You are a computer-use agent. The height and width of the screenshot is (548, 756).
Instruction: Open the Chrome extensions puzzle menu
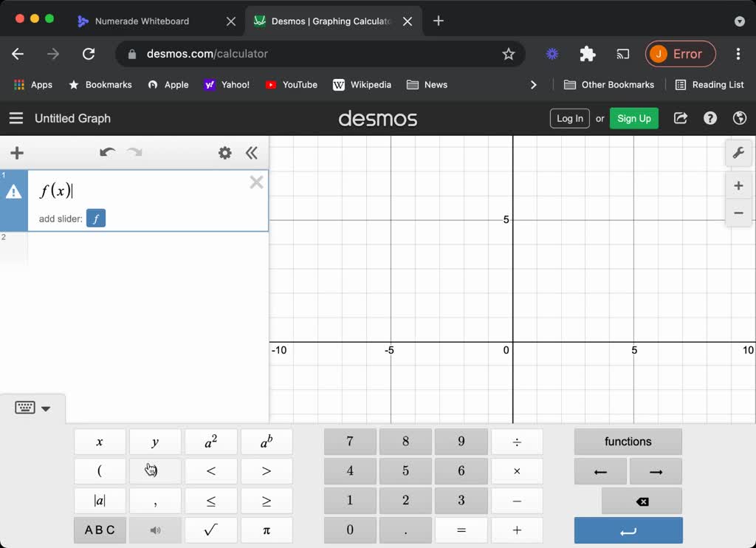point(587,54)
